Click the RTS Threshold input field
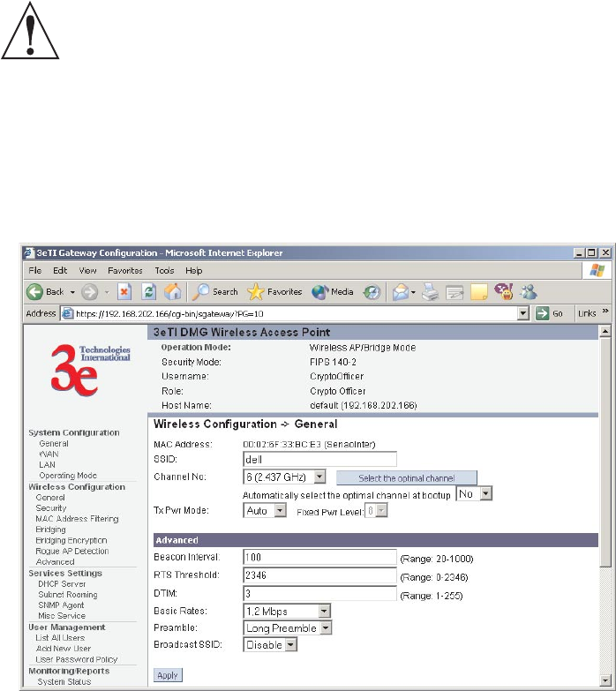 coord(319,575)
